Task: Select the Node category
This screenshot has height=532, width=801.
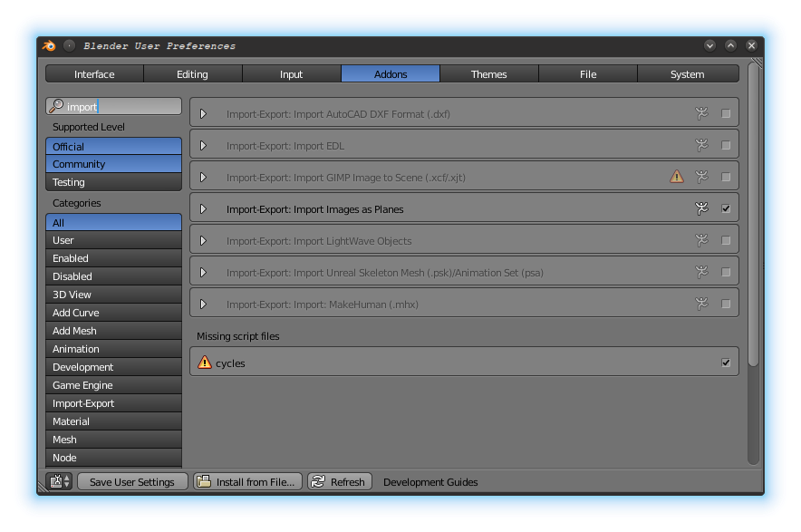Action: pyautogui.click(x=113, y=458)
